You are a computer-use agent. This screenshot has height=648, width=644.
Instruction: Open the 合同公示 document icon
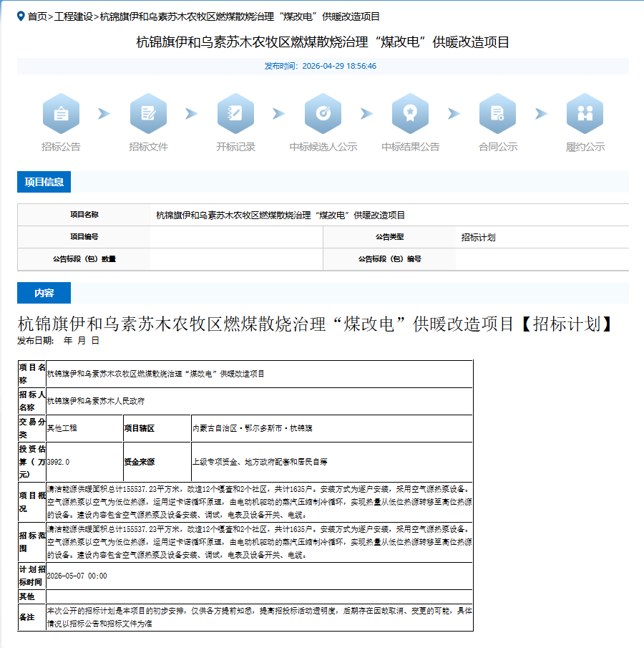click(497, 113)
